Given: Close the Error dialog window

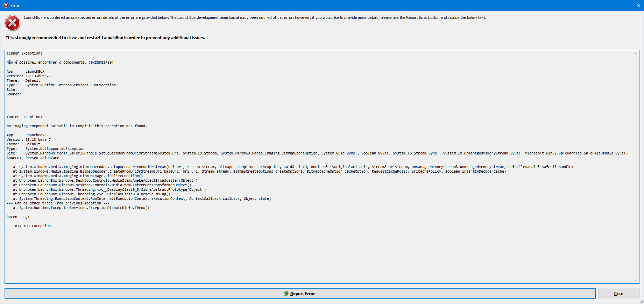Looking at the screenshot, I should tap(638, 5).
